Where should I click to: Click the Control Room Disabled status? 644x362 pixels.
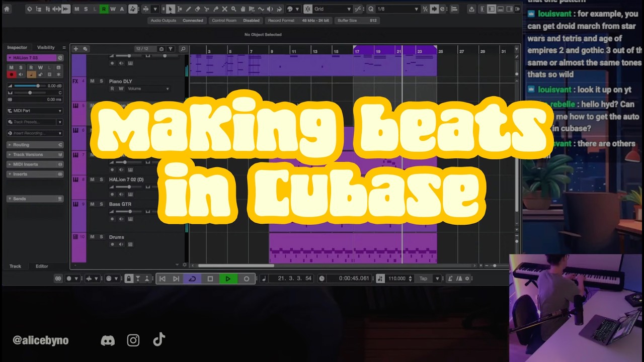(x=235, y=21)
